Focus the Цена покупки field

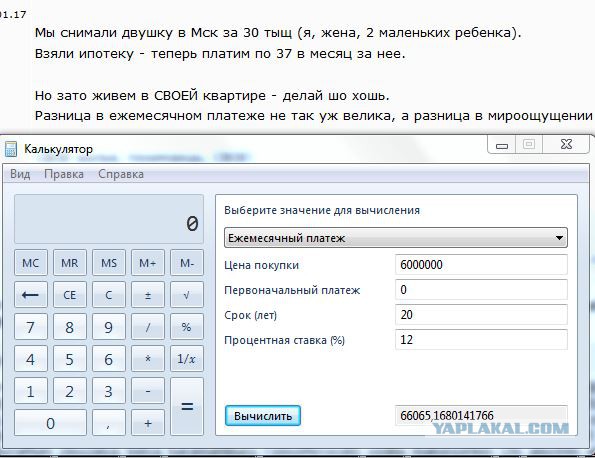coord(481,264)
